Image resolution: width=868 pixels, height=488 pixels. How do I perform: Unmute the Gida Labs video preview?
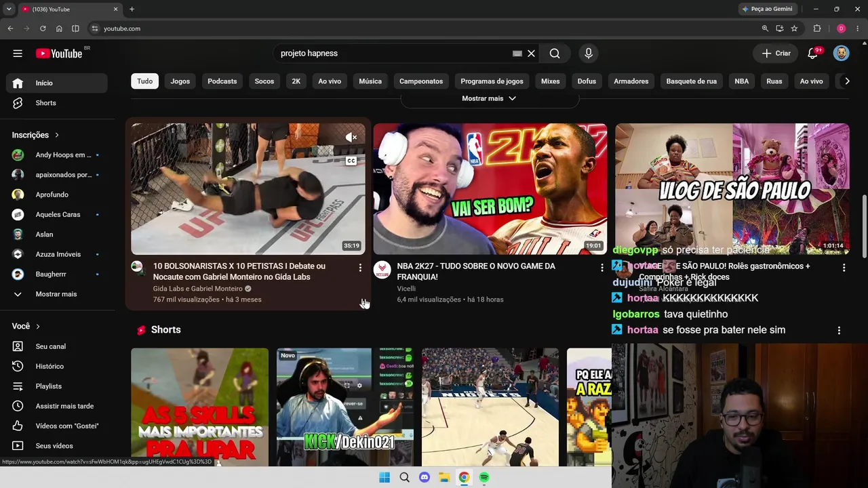pos(351,138)
